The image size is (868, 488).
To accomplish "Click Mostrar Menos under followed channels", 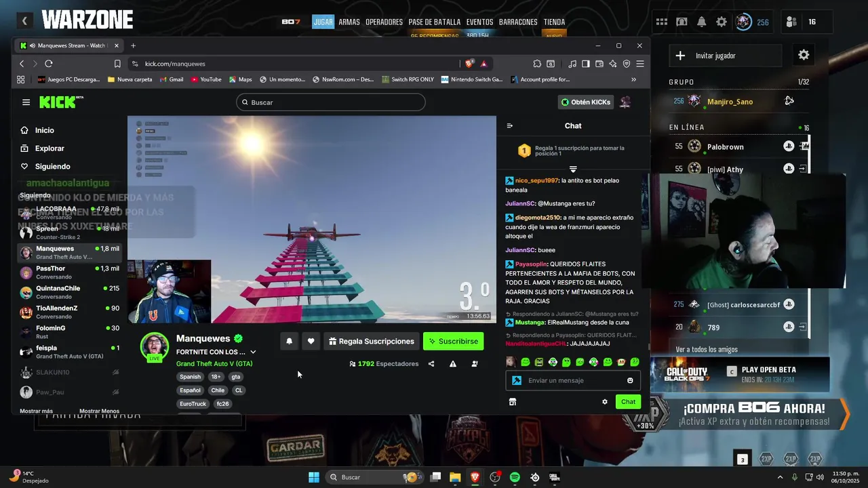I will (x=99, y=411).
